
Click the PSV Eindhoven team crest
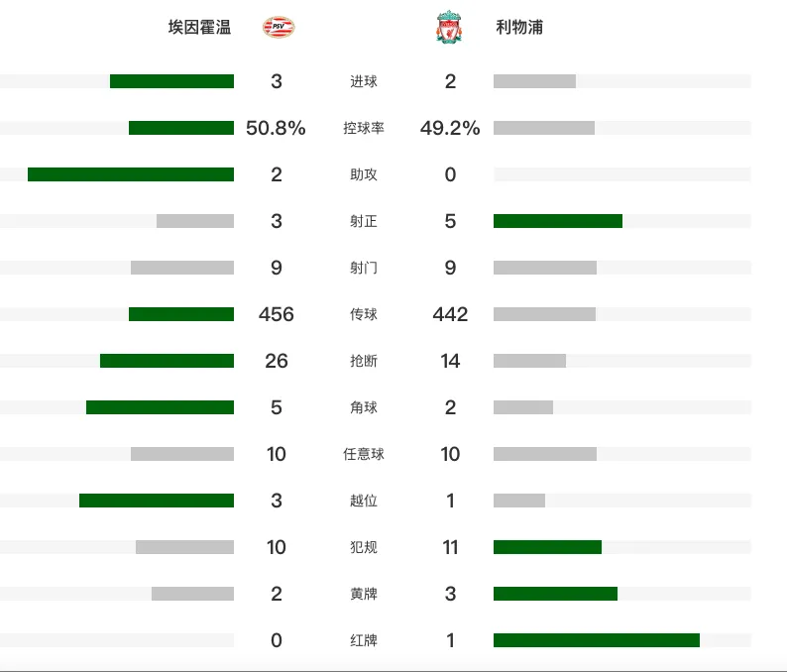click(279, 27)
